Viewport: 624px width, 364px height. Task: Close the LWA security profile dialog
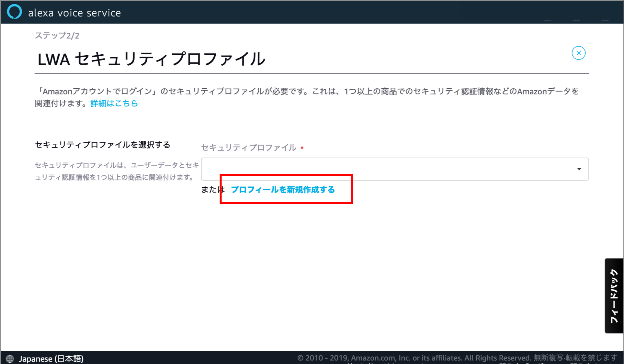[x=578, y=53]
